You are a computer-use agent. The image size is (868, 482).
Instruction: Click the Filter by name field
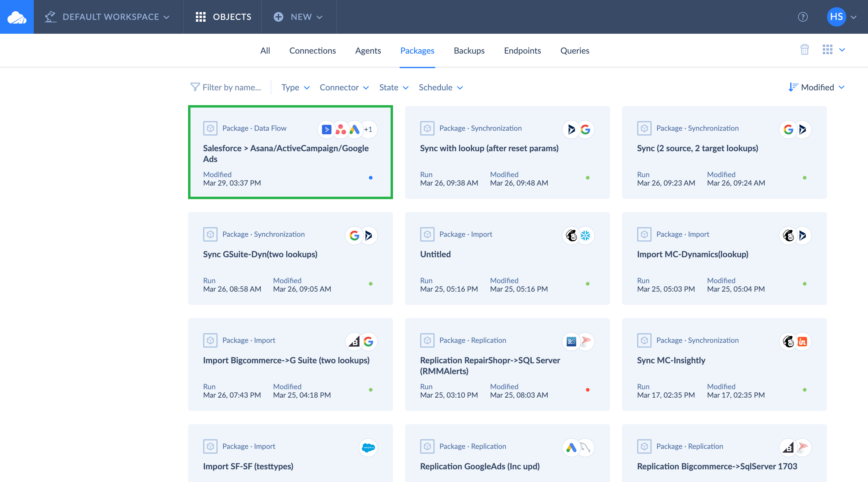232,87
